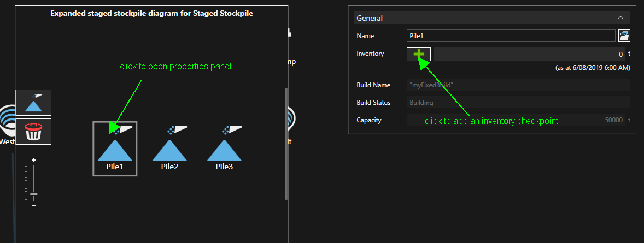Collapse the General section chevron
644x243 pixels.
pos(620,17)
